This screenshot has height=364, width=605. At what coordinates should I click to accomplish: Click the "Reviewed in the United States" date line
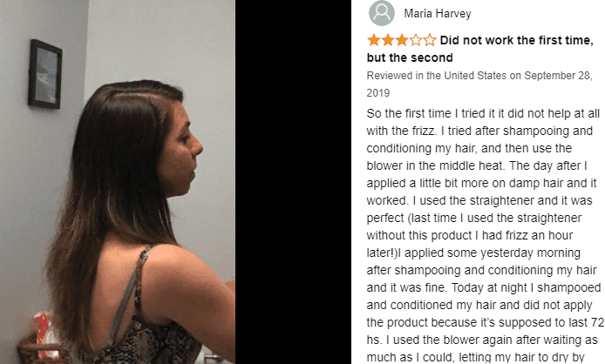click(479, 76)
